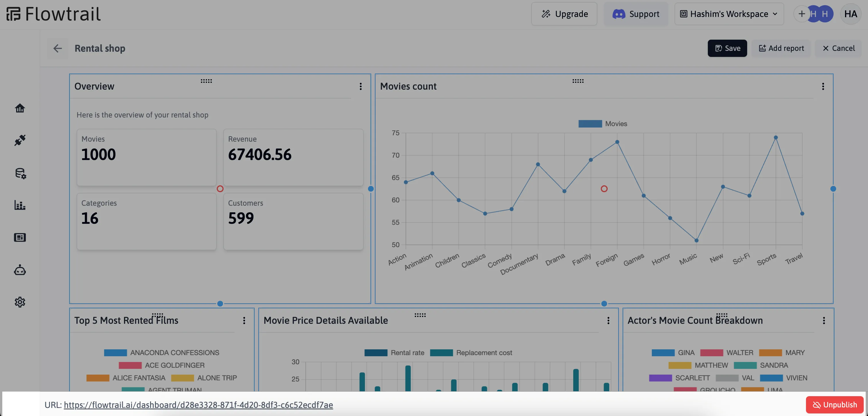Click the Movies count panel drag handle
868x416 pixels.
click(x=578, y=81)
